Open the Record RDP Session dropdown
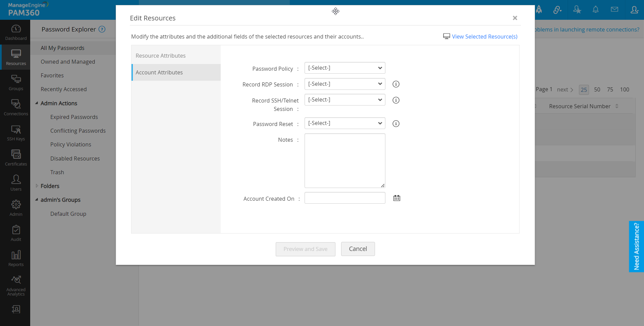Viewport: 644px width, 326px height. click(345, 84)
